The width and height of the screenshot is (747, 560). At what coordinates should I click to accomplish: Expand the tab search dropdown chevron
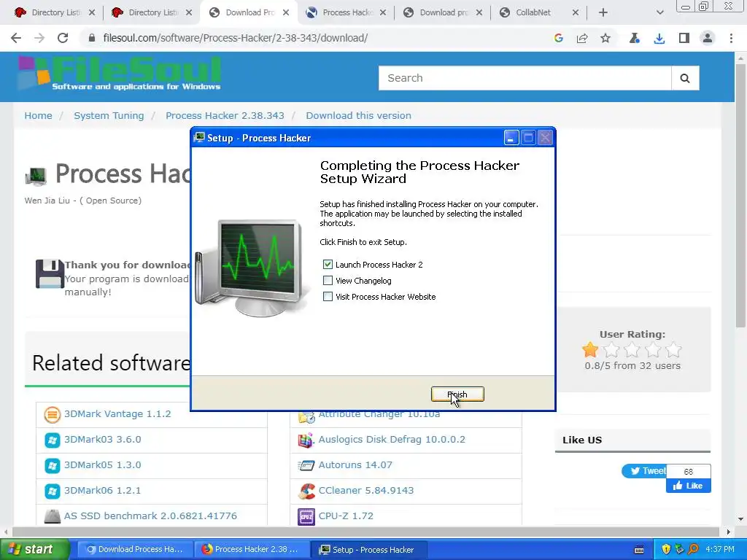(659, 12)
